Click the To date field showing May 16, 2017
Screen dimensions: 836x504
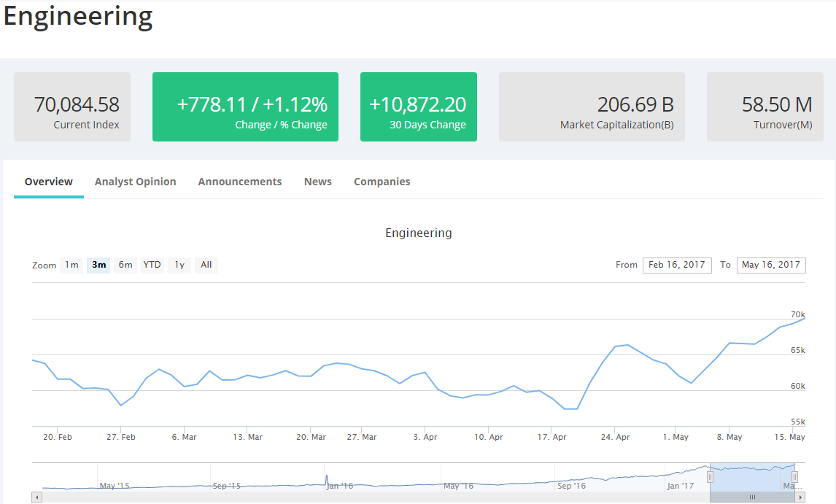771,265
